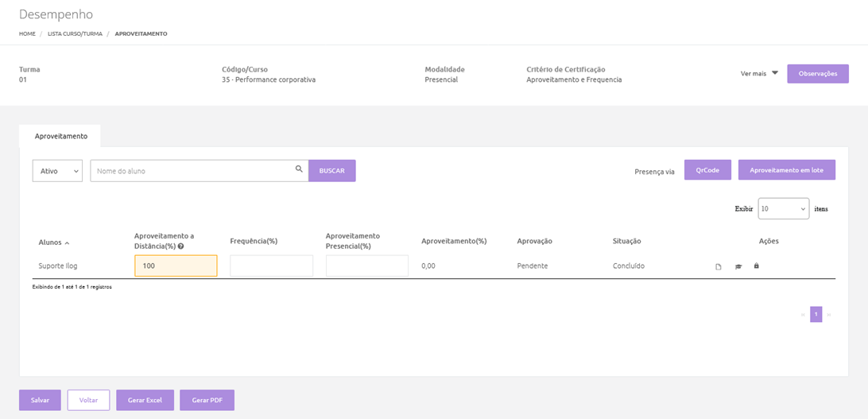Click Aproveitamento em lote button
Screen dimensions: 868x419
point(786,170)
